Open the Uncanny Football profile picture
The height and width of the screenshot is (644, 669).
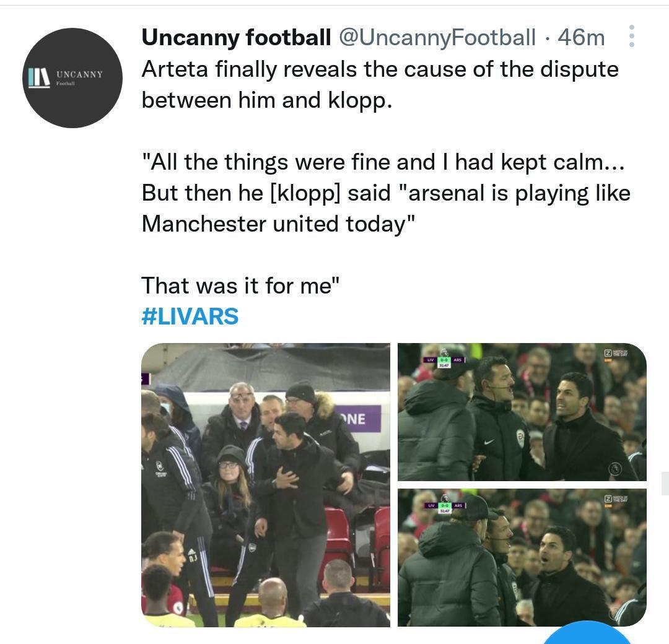pyautogui.click(x=72, y=78)
